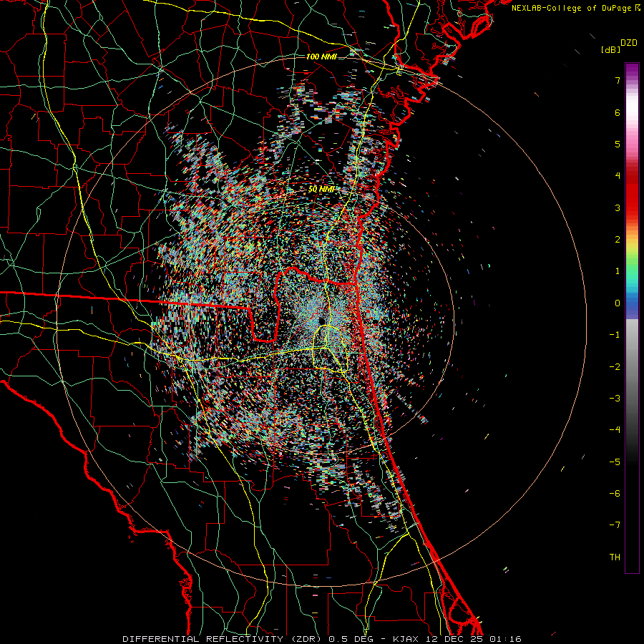Click the KJAX station identifier
Viewport: 644px width, 644px height.
[407, 639]
